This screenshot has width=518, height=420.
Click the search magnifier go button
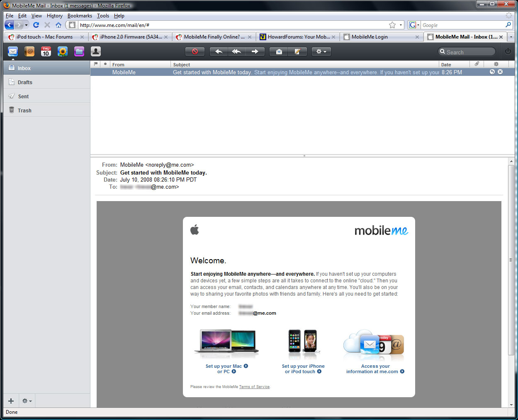[508, 25]
